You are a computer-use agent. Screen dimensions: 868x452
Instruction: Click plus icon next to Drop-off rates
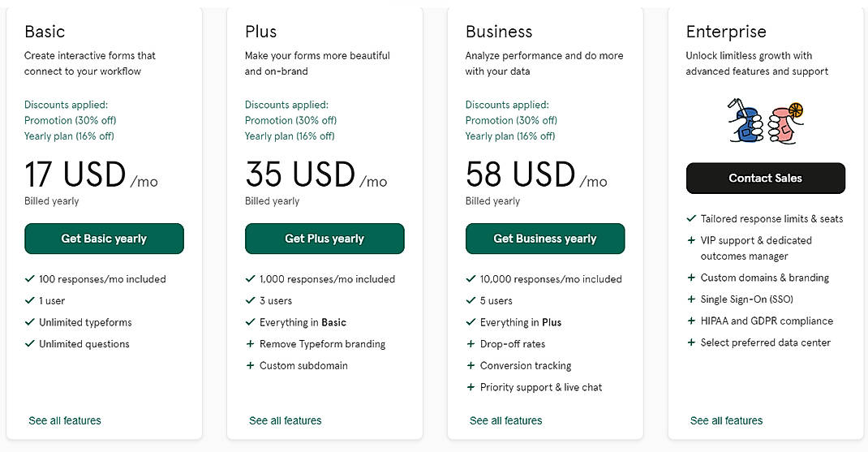471,344
